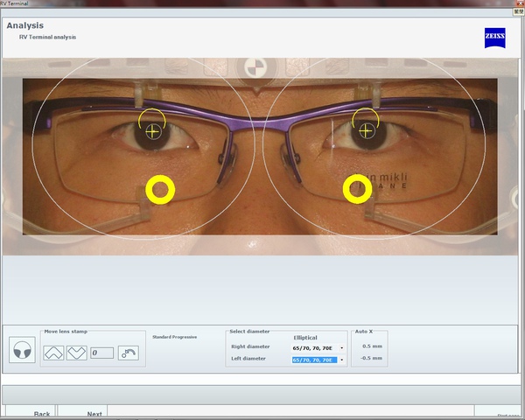Close the RV Terminal window
Screen dimensions: 525x420
(521, 3)
